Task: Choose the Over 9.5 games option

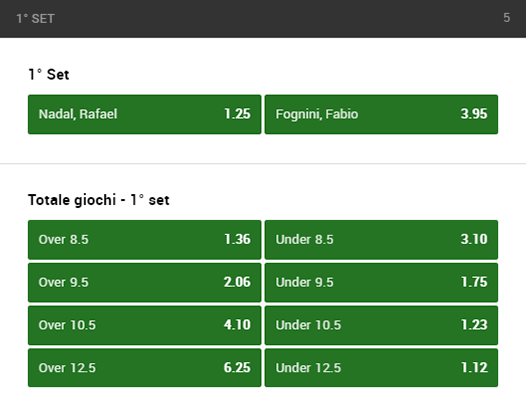Action: point(145,282)
